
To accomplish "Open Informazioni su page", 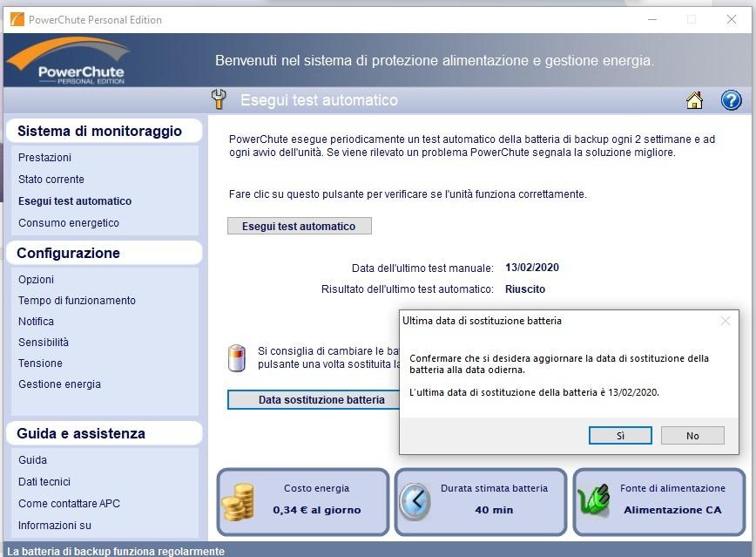I will (55, 525).
